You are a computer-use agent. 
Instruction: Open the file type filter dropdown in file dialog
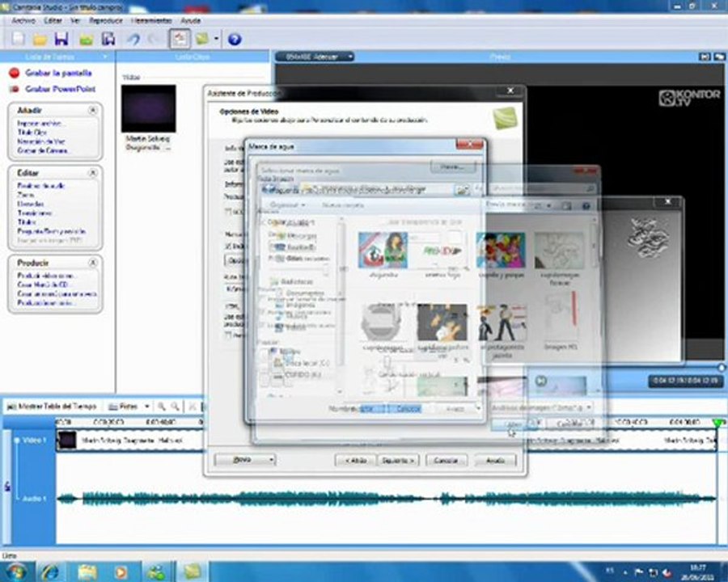click(541, 407)
